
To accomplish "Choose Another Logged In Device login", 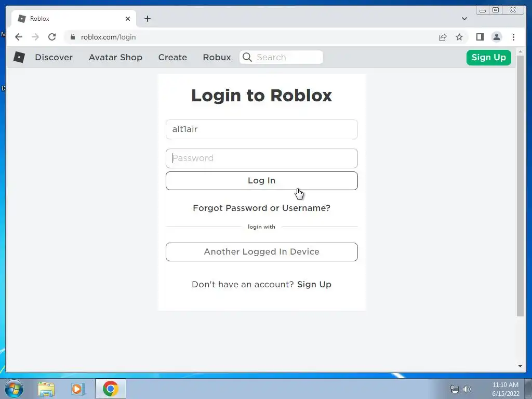I will pos(262,252).
